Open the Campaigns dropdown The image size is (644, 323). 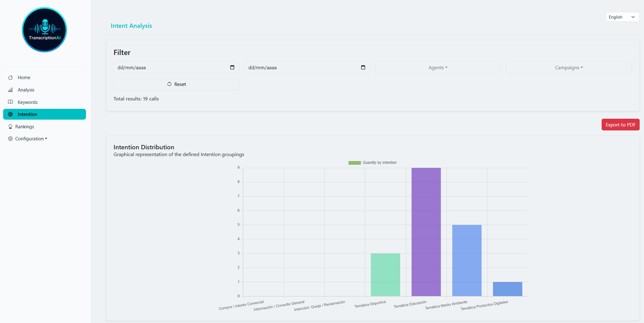(x=569, y=67)
